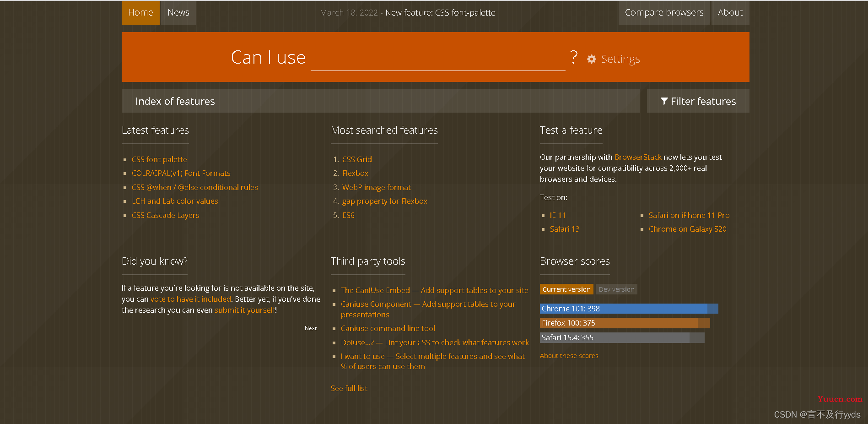This screenshot has height=424, width=868.
Task: Open CSS Cascade Layers link
Action: coord(166,215)
